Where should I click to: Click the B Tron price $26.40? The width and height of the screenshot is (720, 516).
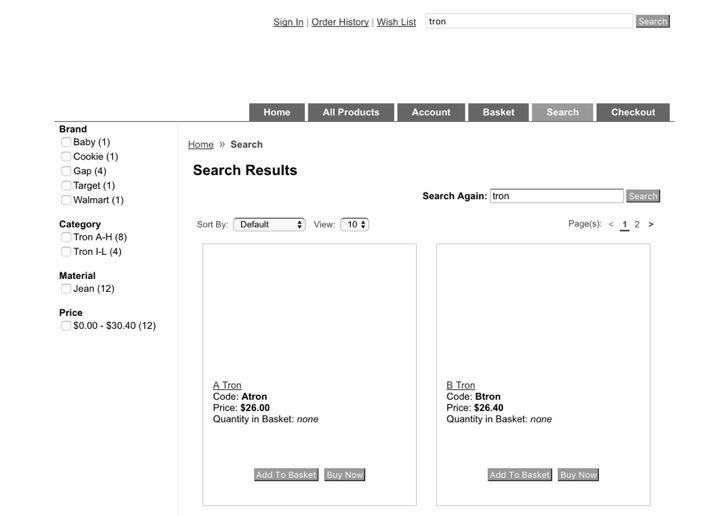pos(489,408)
